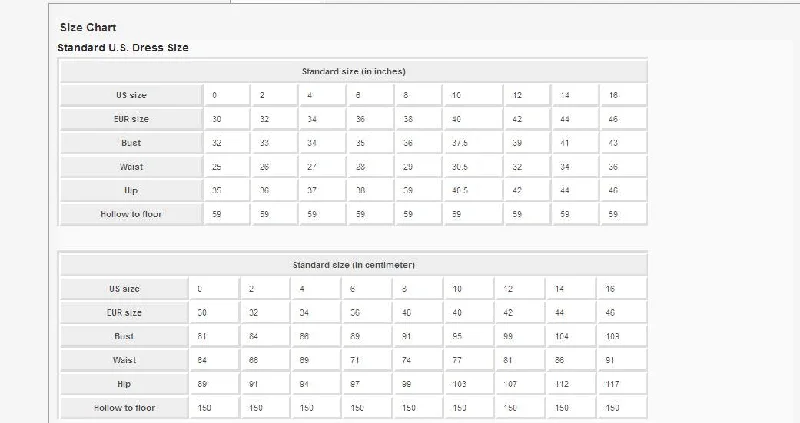The width and height of the screenshot is (800, 423).
Task: Click bust value 104 in centimeter table
Action: tap(561, 336)
